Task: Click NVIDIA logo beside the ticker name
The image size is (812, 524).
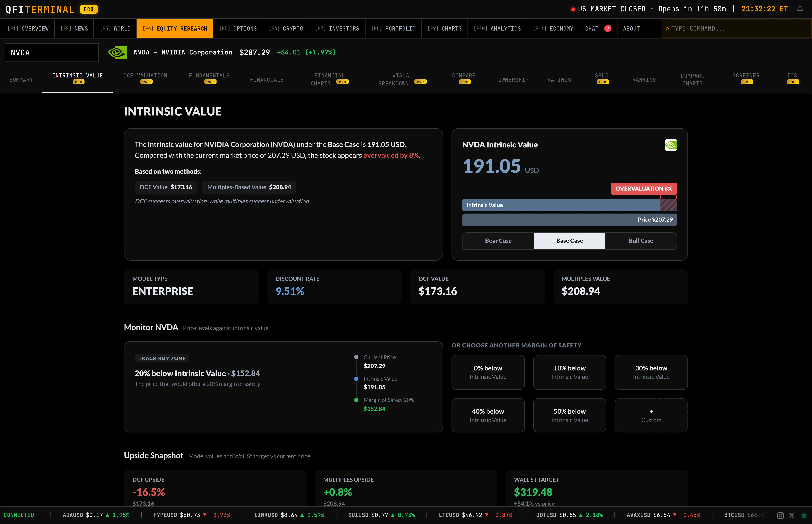Action: 118,52
